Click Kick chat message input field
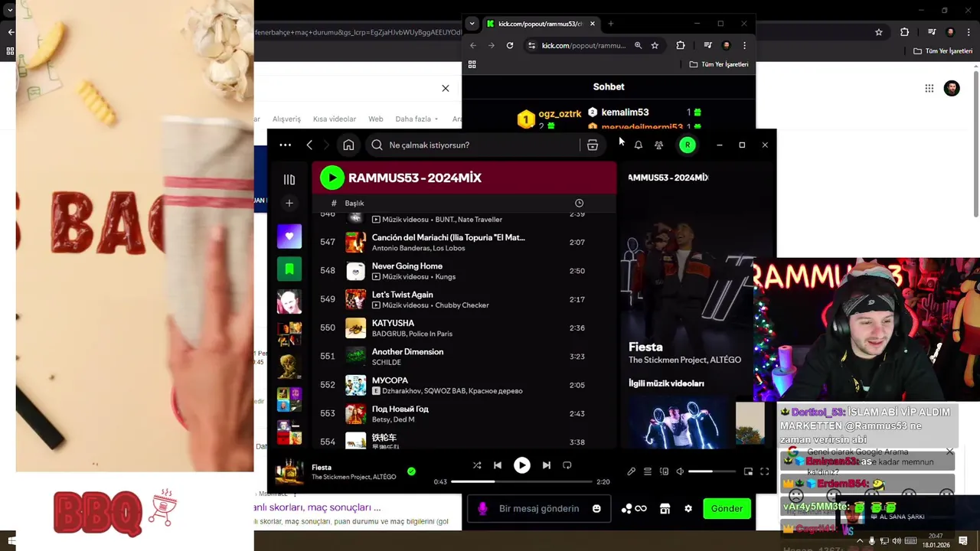The image size is (980, 551). (538, 508)
